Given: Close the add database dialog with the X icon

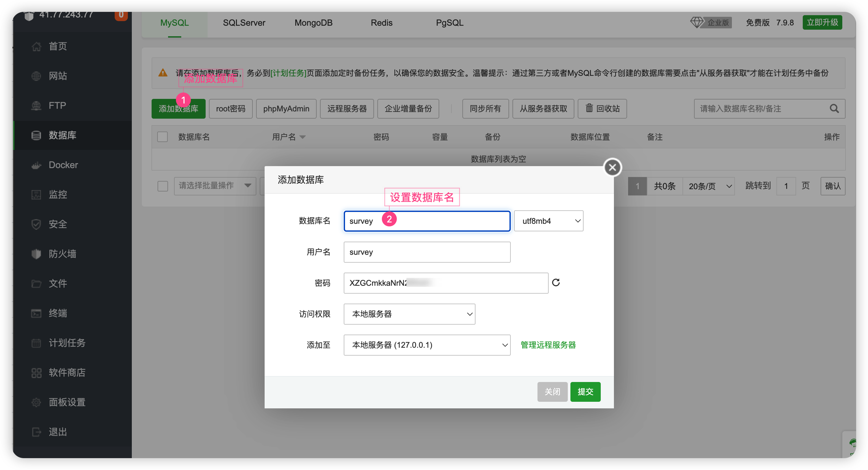Looking at the screenshot, I should [x=612, y=167].
